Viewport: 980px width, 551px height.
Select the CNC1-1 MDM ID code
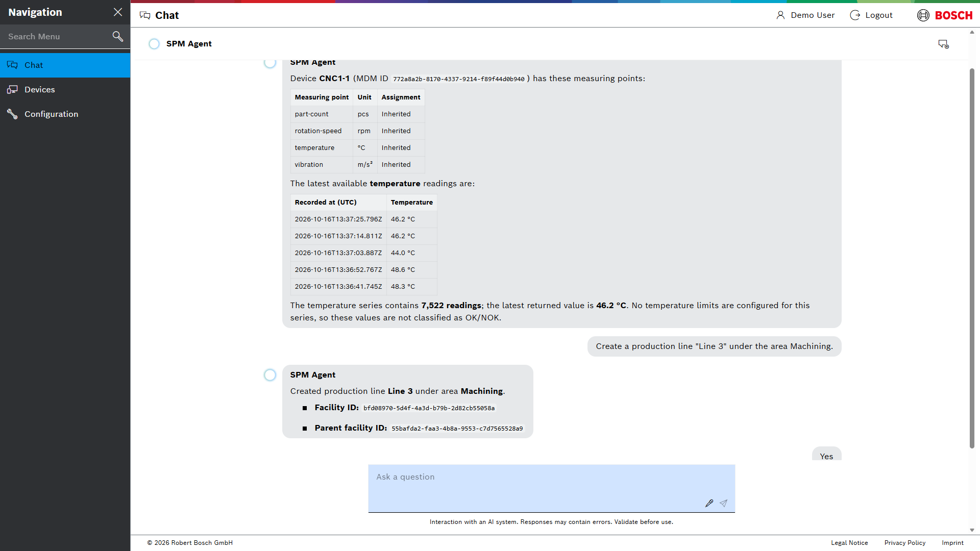(x=458, y=79)
